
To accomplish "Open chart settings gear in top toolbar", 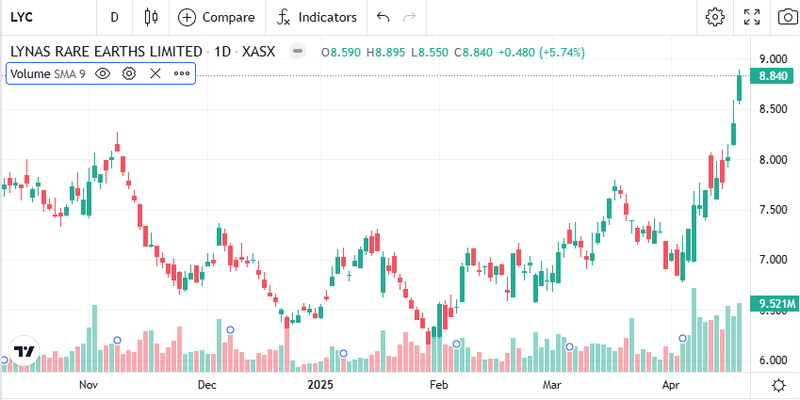I will pyautogui.click(x=715, y=17).
